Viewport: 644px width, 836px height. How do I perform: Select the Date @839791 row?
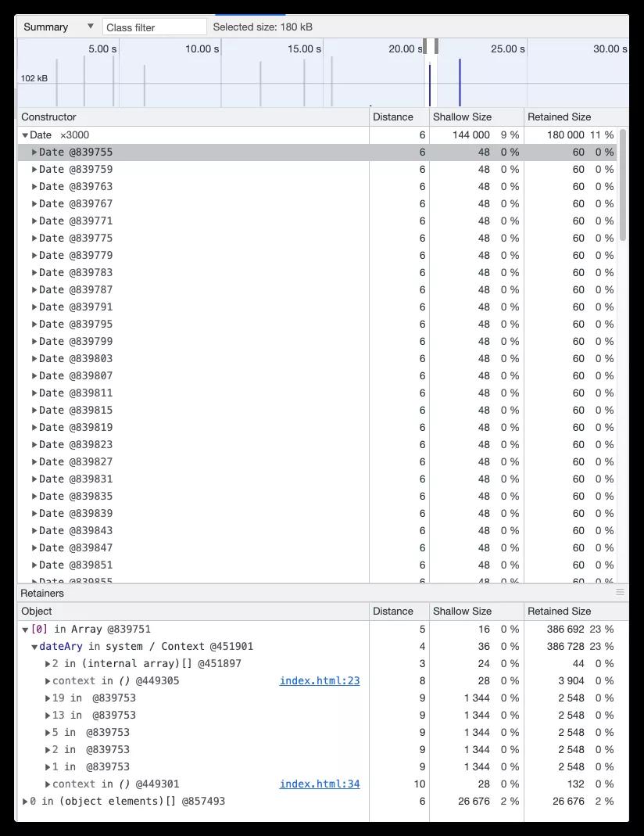pyautogui.click(x=317, y=307)
